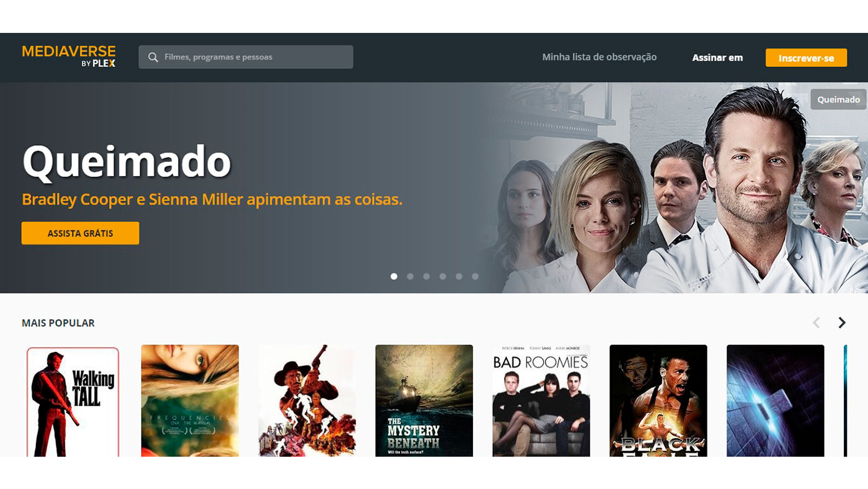The height and width of the screenshot is (489, 868).
Task: Jump to the last carousel slide dot
Action: [475, 276]
